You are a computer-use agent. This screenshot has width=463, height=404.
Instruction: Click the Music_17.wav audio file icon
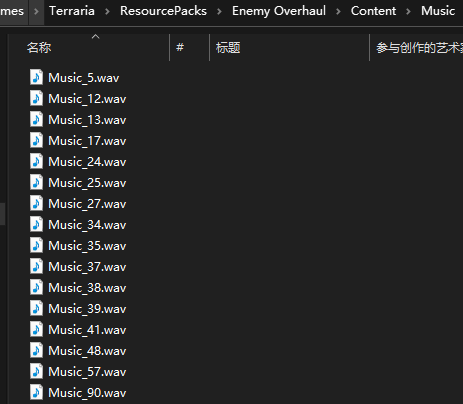pyautogui.click(x=36, y=141)
